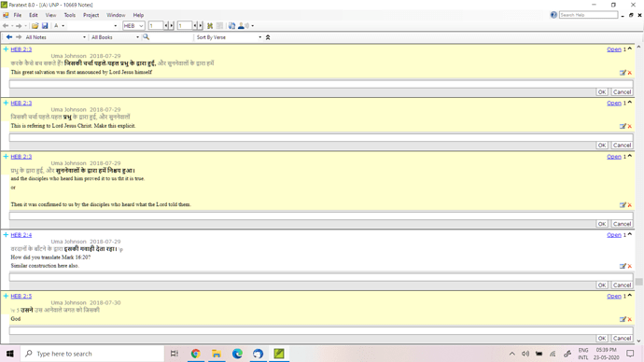Open the Project menu
This screenshot has height=362, width=644.
click(x=91, y=15)
